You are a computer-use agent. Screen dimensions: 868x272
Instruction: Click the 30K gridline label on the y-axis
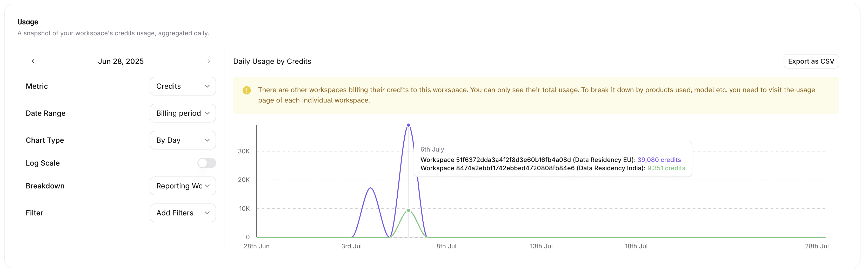tap(244, 151)
